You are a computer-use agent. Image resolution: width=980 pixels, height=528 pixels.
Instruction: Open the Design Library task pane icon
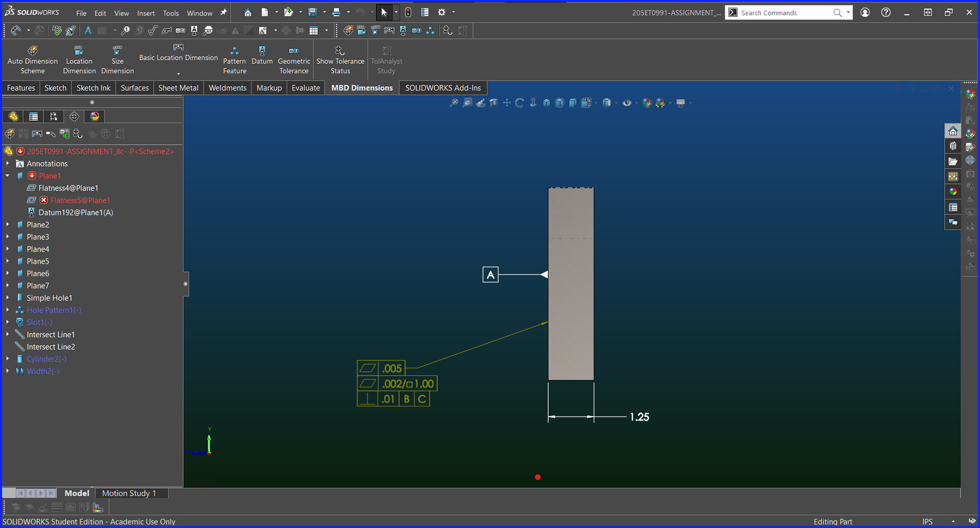(952, 147)
